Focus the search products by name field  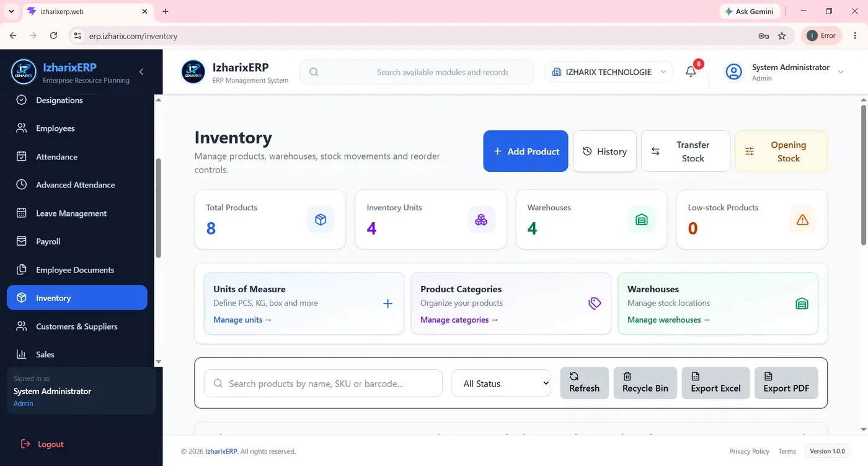point(323,383)
